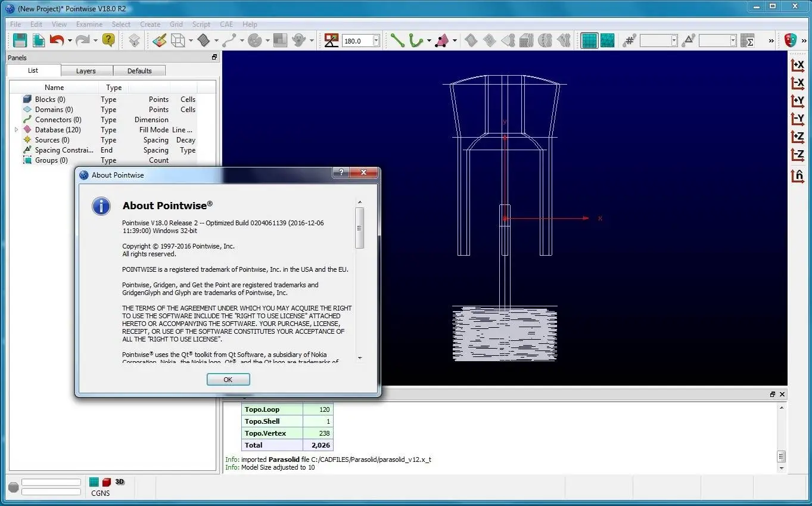This screenshot has height=506, width=812.
Task: Select the green two-point line tool
Action: pos(397,41)
